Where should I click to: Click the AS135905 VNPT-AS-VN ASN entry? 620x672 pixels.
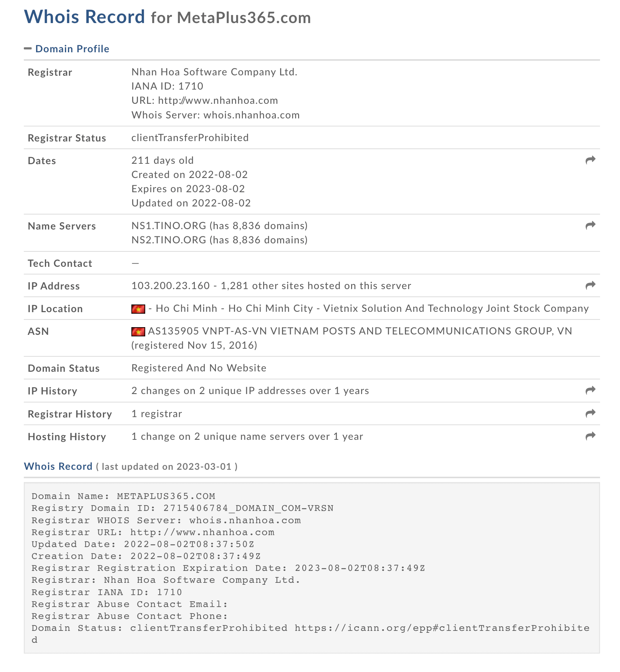click(x=360, y=331)
